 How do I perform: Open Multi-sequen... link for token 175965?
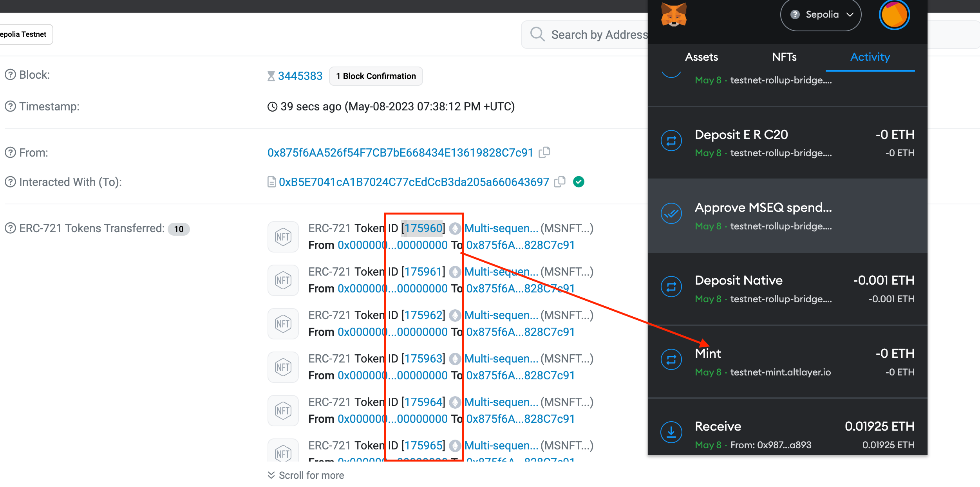(501, 446)
